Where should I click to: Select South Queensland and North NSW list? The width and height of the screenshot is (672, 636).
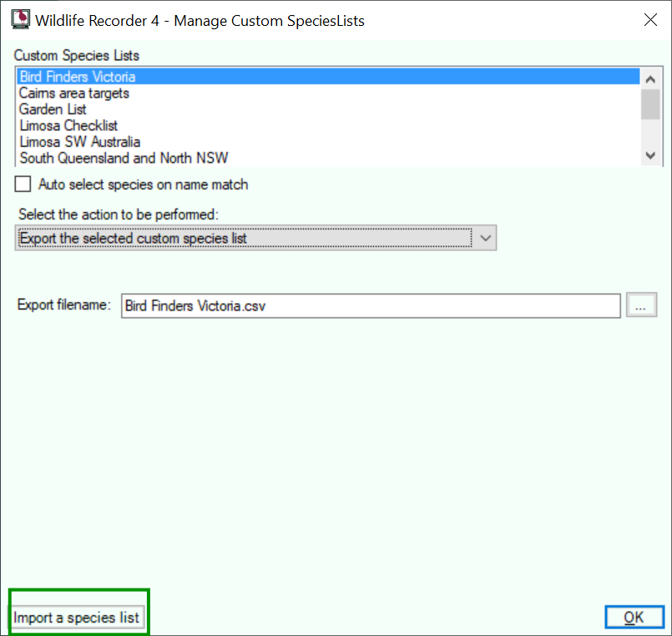[x=328, y=158]
